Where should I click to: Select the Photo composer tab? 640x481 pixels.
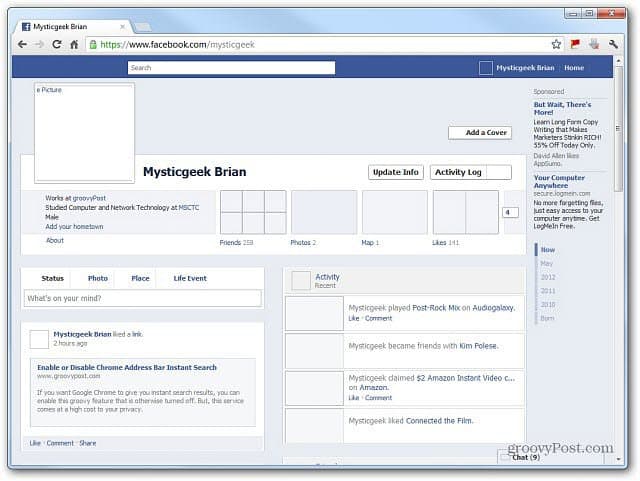tap(98, 278)
